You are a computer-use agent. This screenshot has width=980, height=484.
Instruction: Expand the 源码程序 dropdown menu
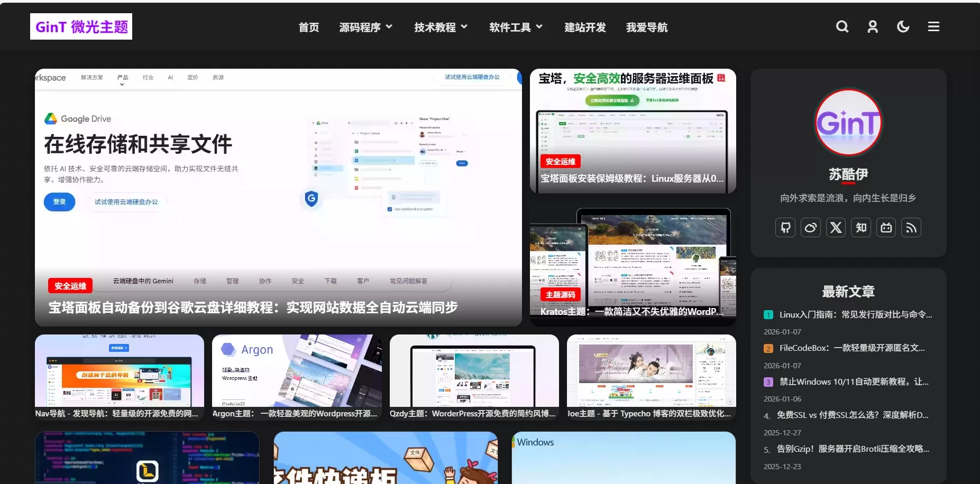365,27
